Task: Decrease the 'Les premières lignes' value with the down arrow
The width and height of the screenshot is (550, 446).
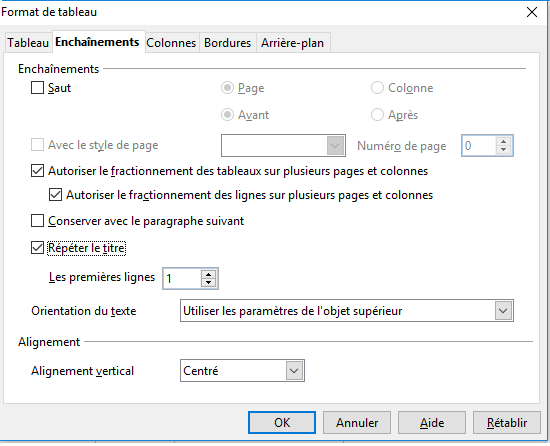Action: pos(208,283)
